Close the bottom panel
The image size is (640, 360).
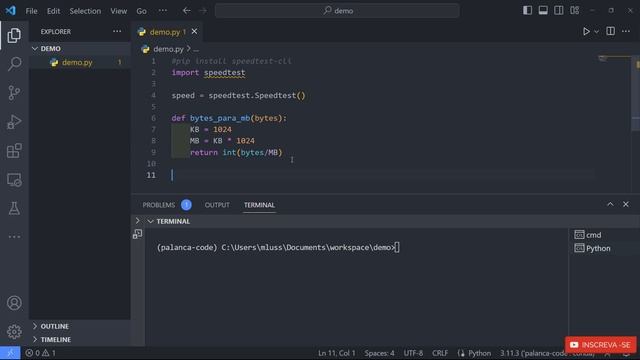coord(626,204)
